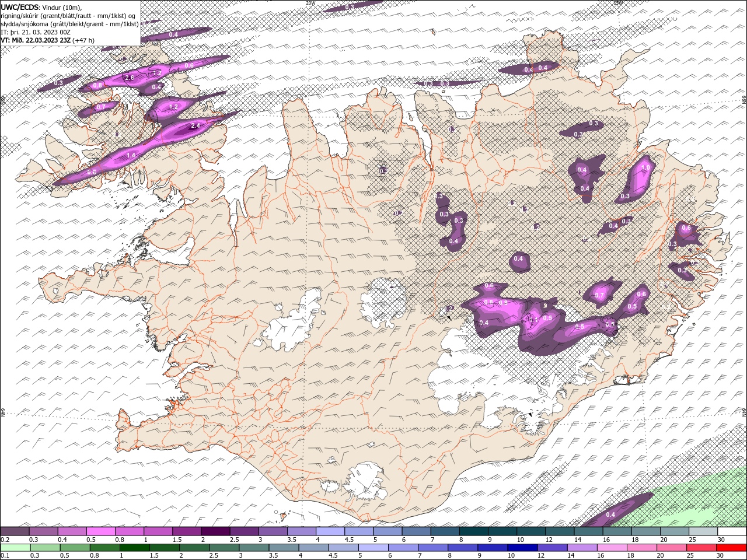Viewport: 747px width, 560px height.
Task: Click the 'UWC/ECDS' title text
Action: coord(20,7)
